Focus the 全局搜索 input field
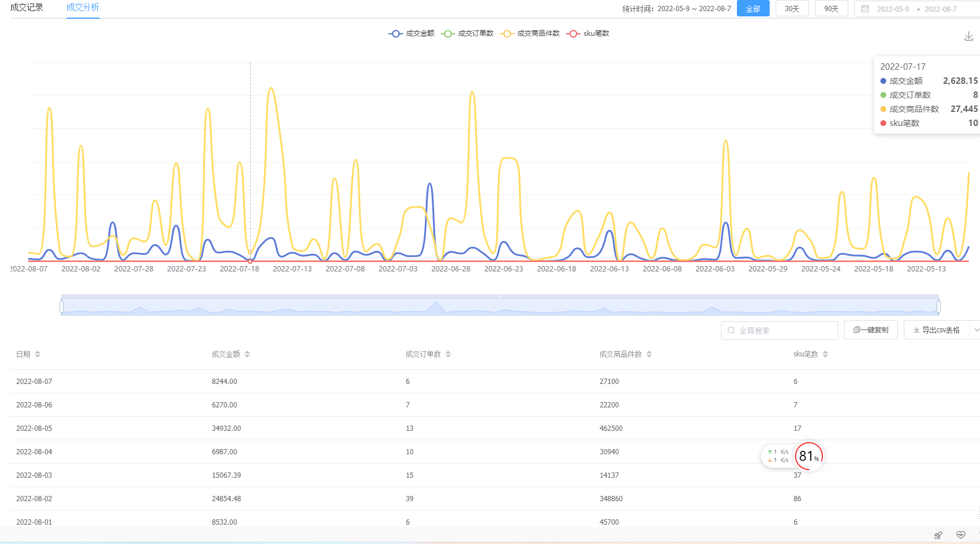980x544 pixels. click(x=780, y=330)
